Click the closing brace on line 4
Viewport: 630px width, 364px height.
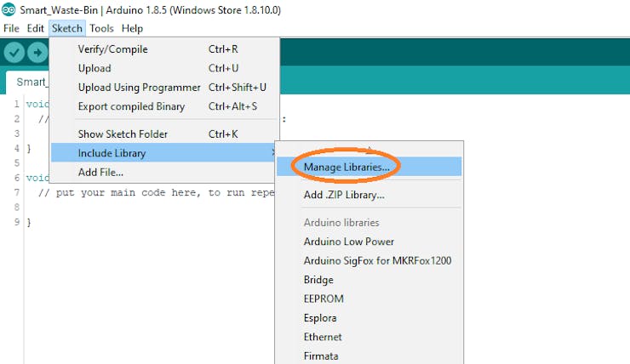(x=29, y=149)
